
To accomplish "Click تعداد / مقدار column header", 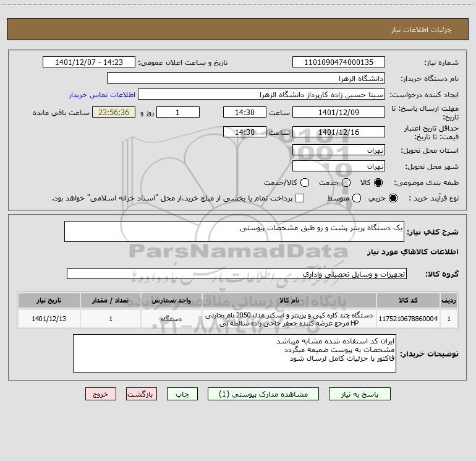I will (111, 300).
